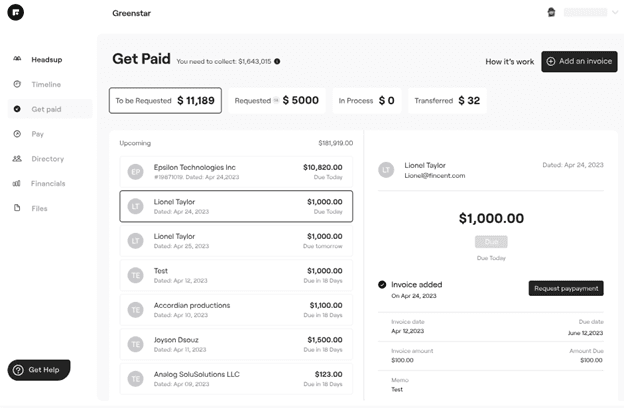This screenshot has height=408, width=624.
Task: Click the Due status badge
Action: coord(491,242)
